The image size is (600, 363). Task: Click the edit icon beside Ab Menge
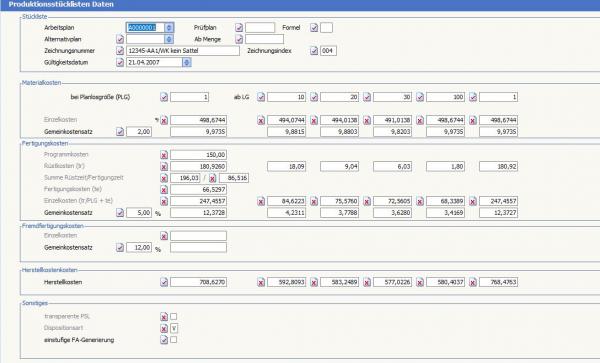(x=239, y=39)
